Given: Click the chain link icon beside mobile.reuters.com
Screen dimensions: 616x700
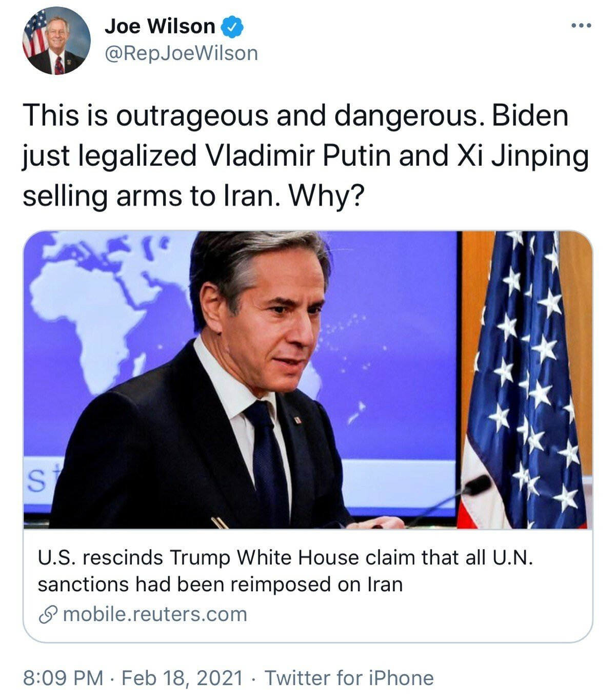Looking at the screenshot, I should click(49, 614).
